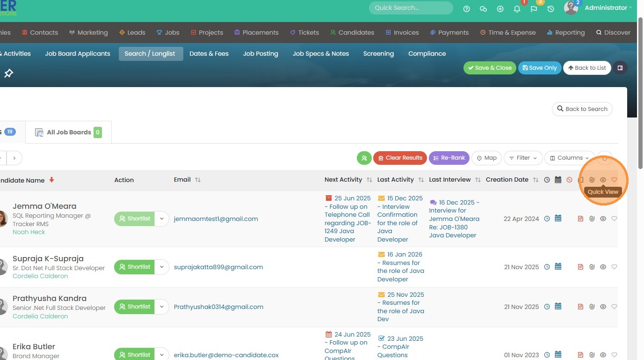This screenshot has height=360, width=644.
Task: Open the Filter dropdown
Action: coord(523,158)
